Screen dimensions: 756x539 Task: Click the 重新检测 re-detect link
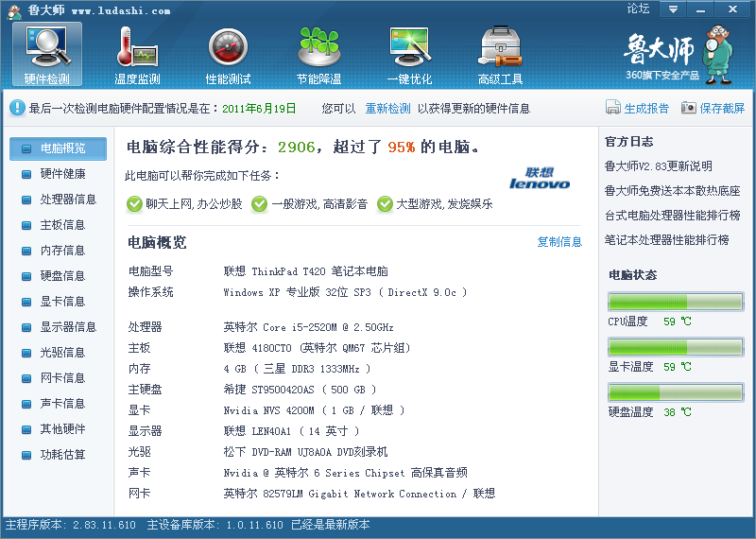tap(387, 109)
